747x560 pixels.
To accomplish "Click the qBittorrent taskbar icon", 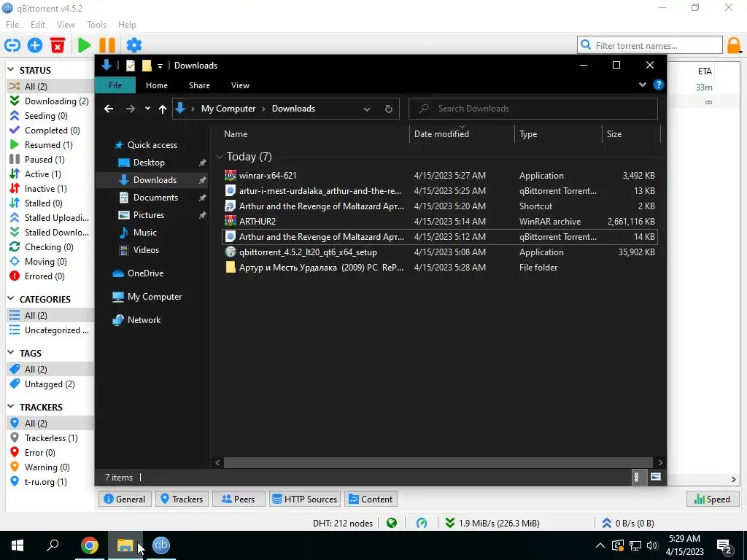I will coord(161,545).
